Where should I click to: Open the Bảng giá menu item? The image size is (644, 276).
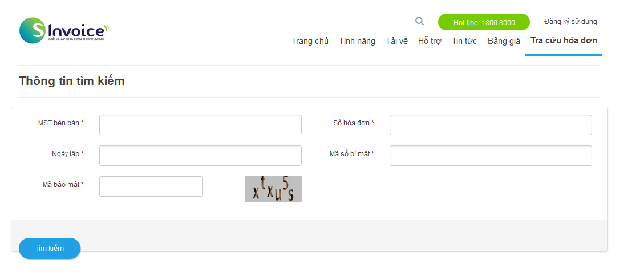504,41
